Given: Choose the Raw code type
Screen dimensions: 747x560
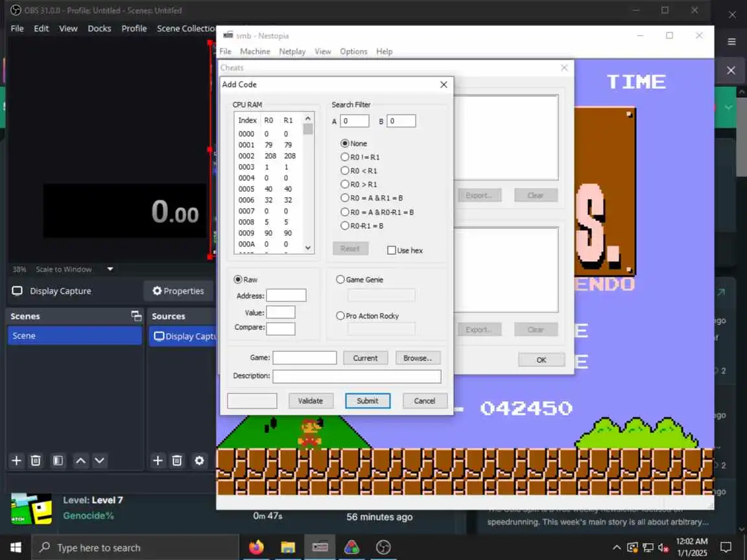Looking at the screenshot, I should point(245,279).
